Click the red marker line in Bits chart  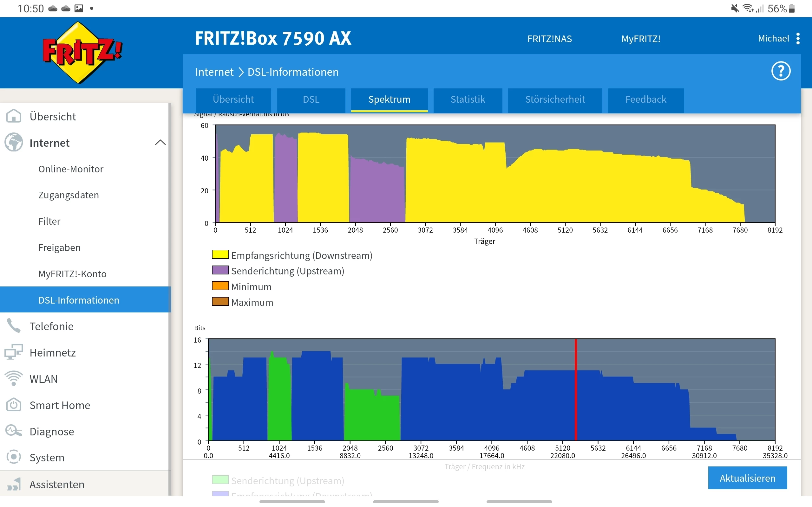click(576, 389)
